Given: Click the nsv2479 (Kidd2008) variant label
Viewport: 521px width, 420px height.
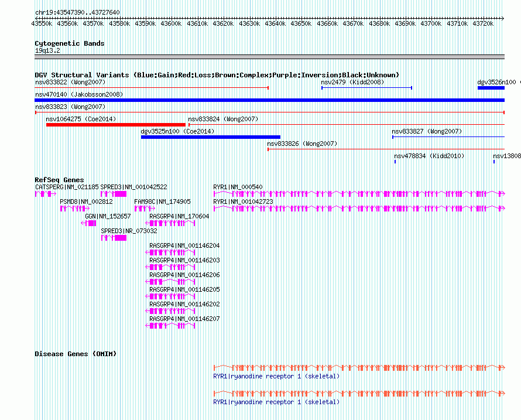Looking at the screenshot, I should tap(352, 82).
